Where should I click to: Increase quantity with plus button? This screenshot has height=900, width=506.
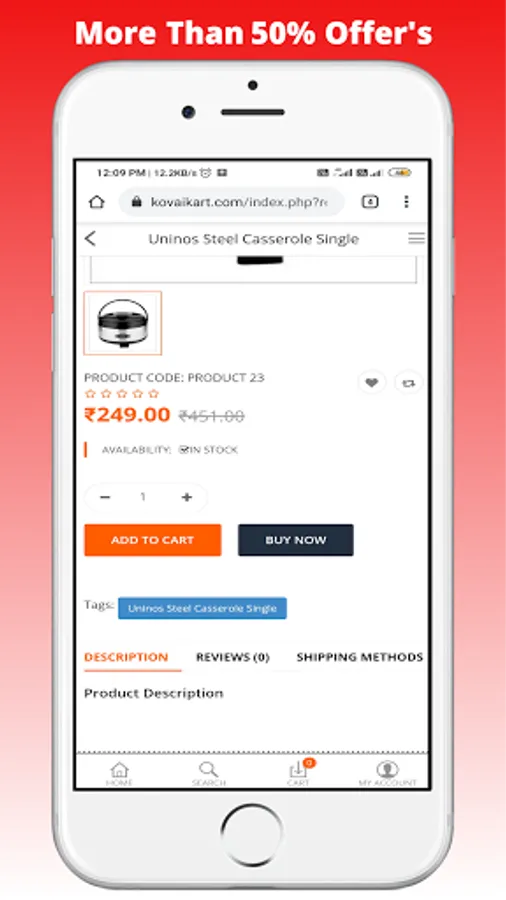pos(186,497)
